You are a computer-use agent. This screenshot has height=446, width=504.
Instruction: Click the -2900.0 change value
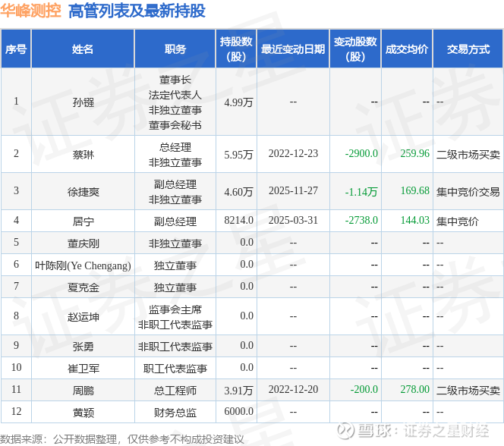pyautogui.click(x=361, y=153)
